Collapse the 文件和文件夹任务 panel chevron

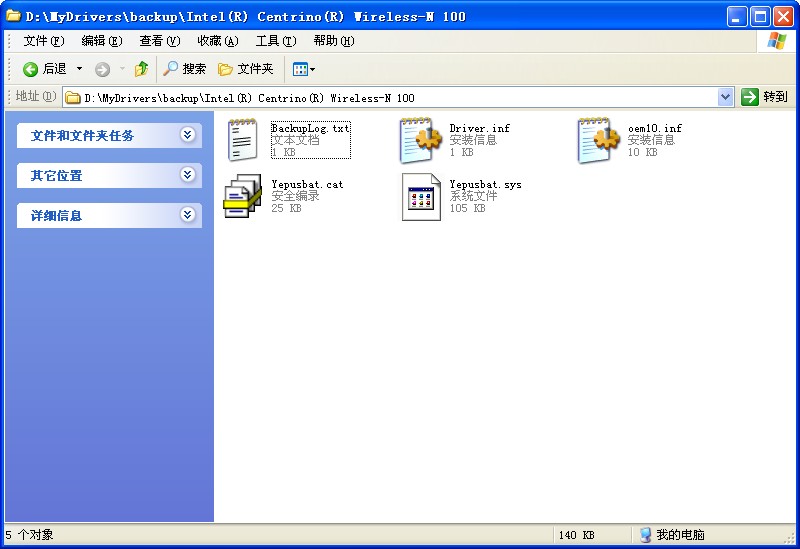(x=188, y=135)
